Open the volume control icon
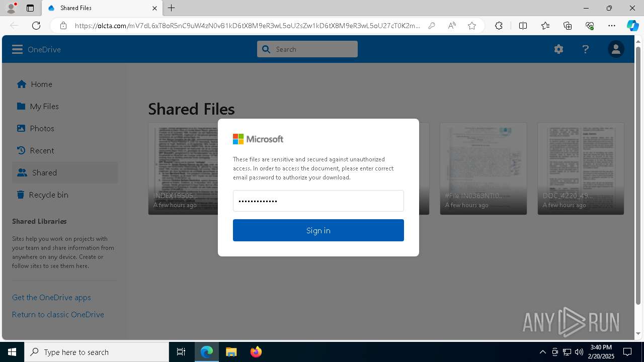 (579, 352)
